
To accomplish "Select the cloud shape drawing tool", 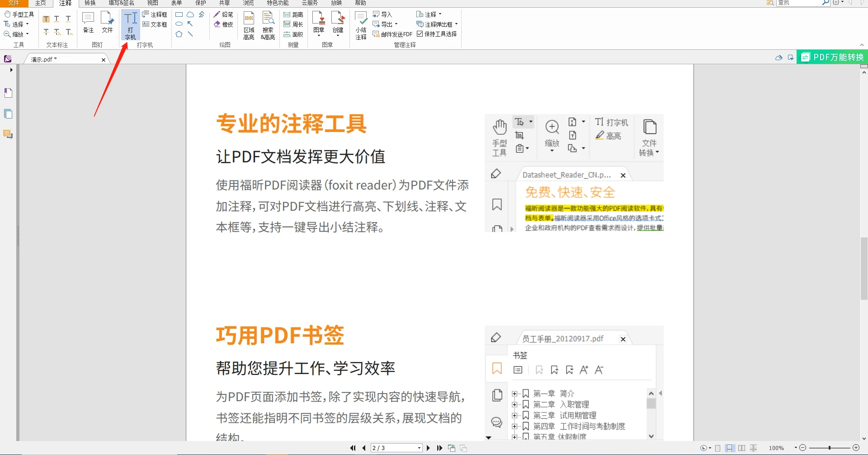I will (x=190, y=14).
